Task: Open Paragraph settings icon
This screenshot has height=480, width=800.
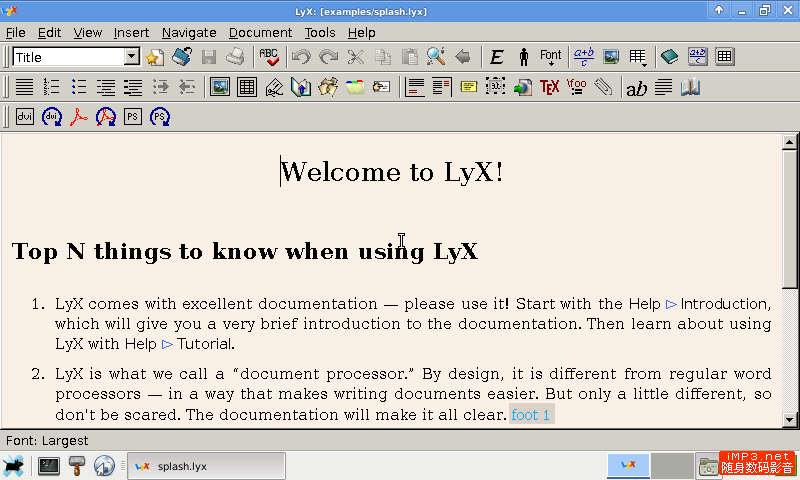Action: click(663, 87)
